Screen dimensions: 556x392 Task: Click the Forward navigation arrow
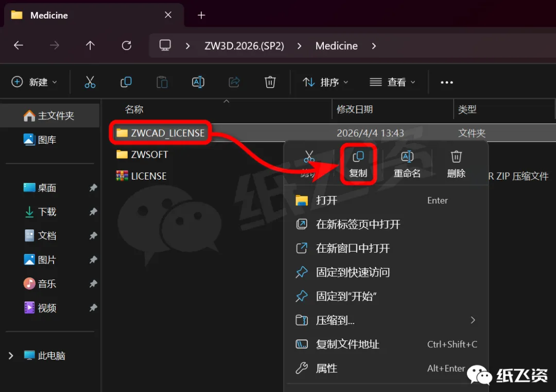pos(54,45)
